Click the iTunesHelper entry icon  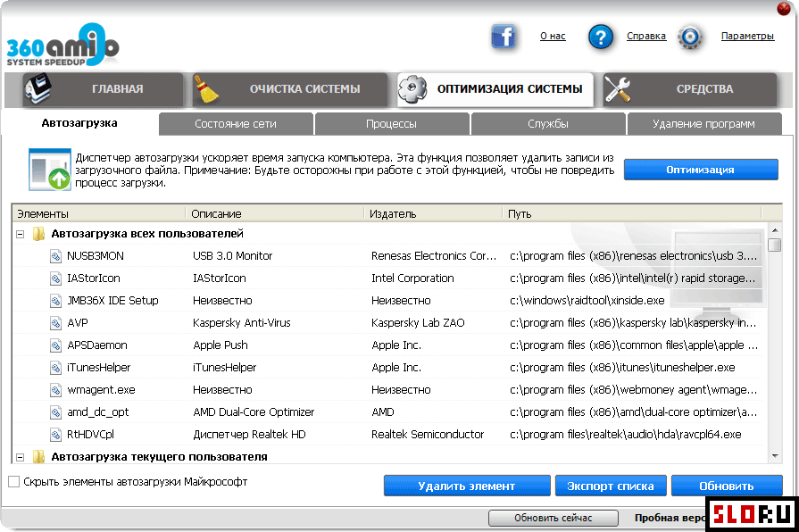tap(55, 368)
